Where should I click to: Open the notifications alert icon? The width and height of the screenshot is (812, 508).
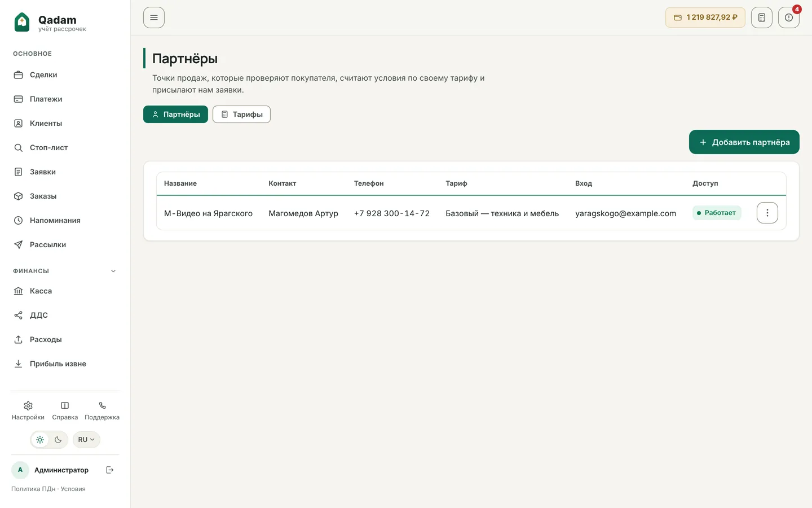coord(789,17)
